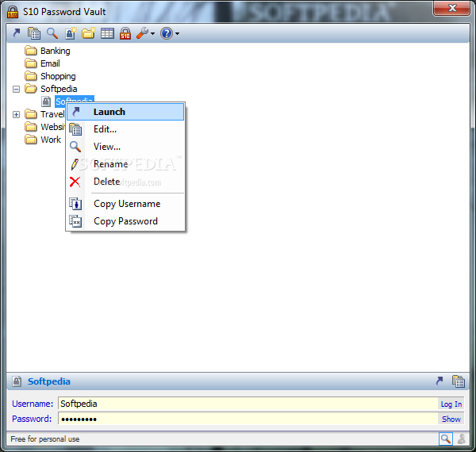Click the blue help question mark icon

[x=167, y=33]
